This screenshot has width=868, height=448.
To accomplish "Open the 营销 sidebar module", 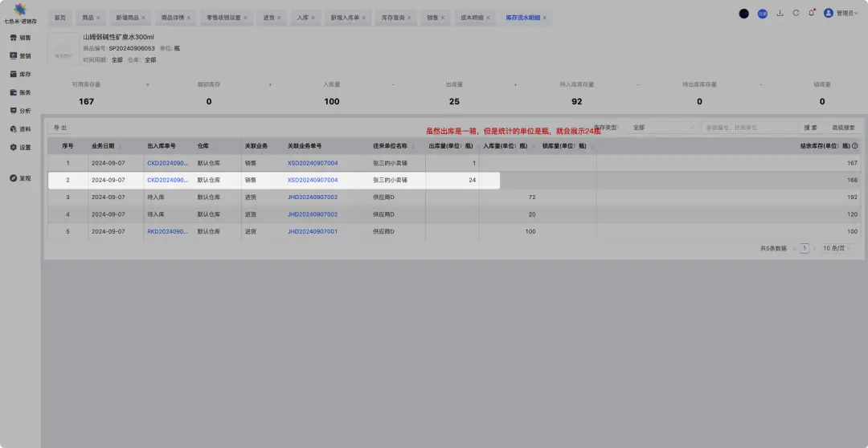I will tap(20, 56).
